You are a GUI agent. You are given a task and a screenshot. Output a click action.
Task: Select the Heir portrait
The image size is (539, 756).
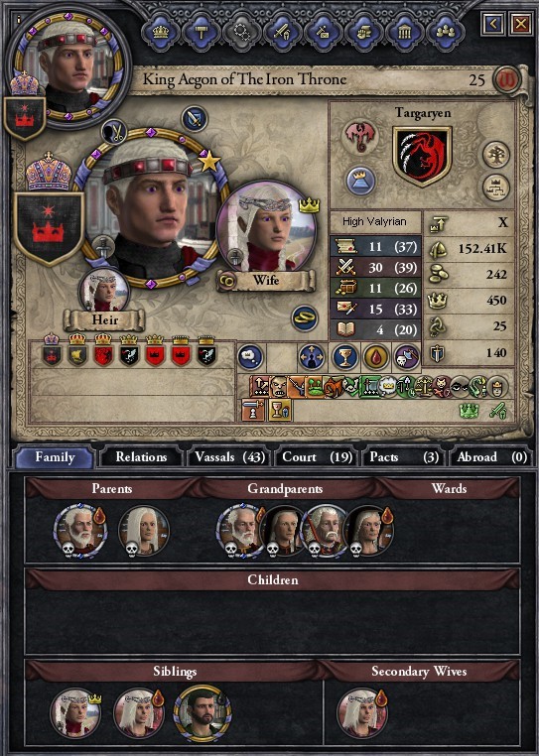[x=104, y=292]
